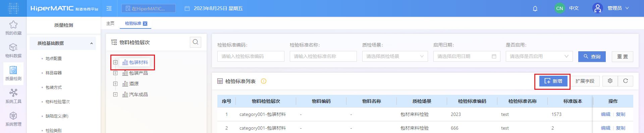Click the calendar icon beside header date
Viewport: 644px width, 133px height.
(187, 8)
